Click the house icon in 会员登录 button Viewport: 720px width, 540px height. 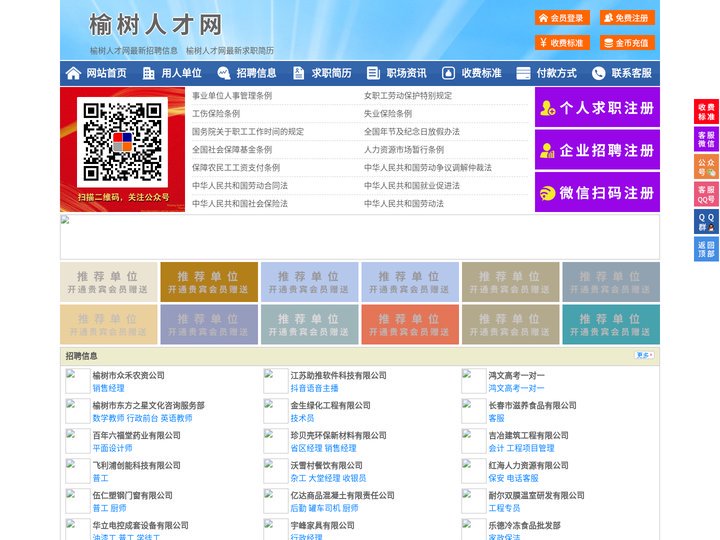coord(543,18)
